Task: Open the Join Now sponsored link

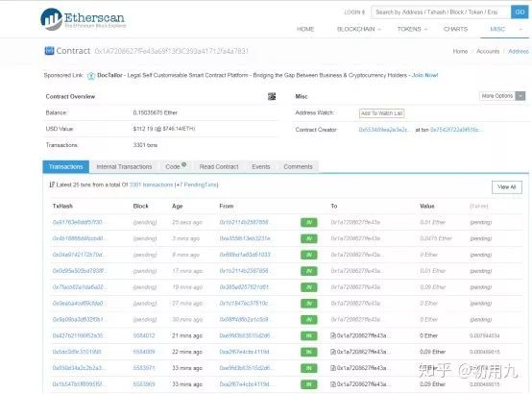Action: (424, 75)
